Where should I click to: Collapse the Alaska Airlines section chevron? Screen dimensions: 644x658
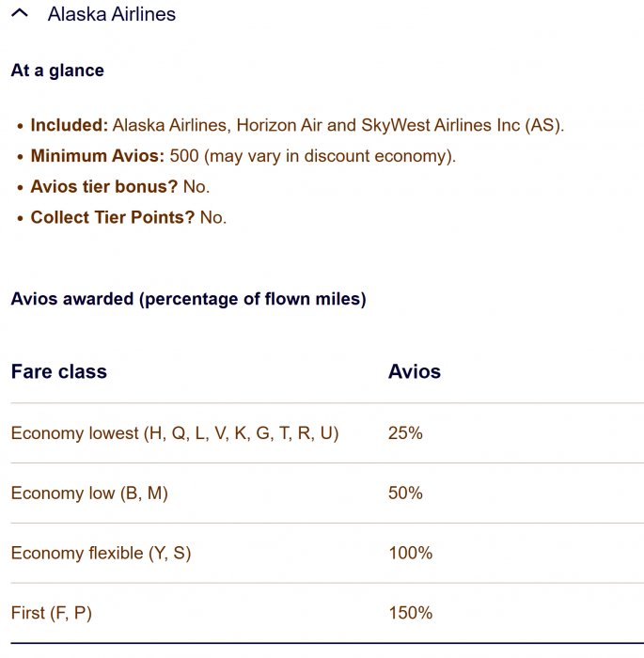[x=20, y=14]
